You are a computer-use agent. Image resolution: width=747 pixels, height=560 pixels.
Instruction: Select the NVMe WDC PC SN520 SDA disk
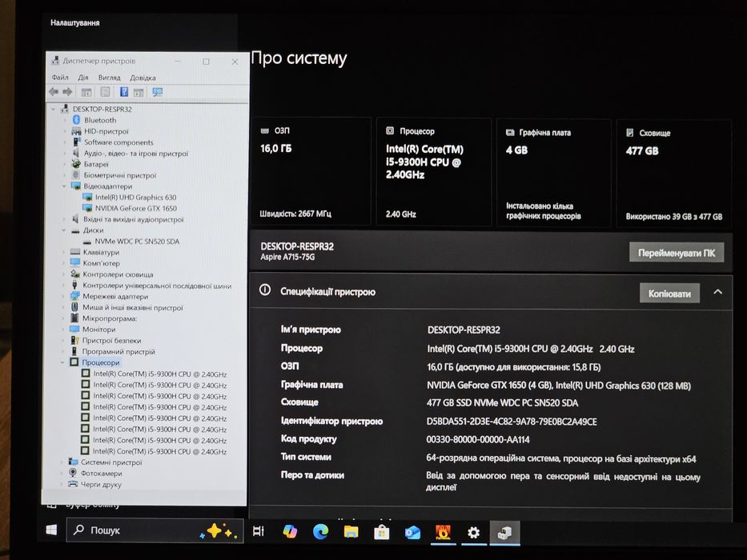coord(137,242)
